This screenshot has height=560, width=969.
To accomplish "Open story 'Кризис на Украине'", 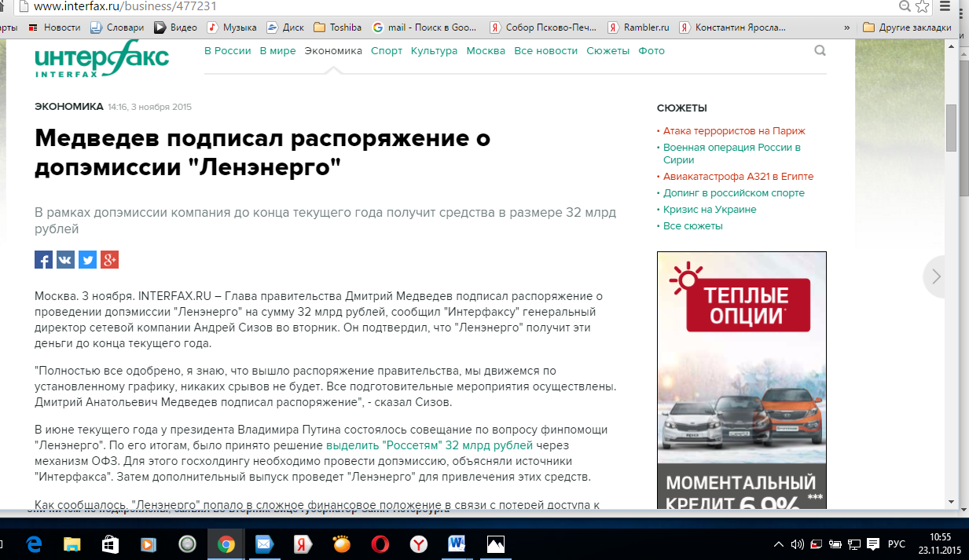I will 710,210.
